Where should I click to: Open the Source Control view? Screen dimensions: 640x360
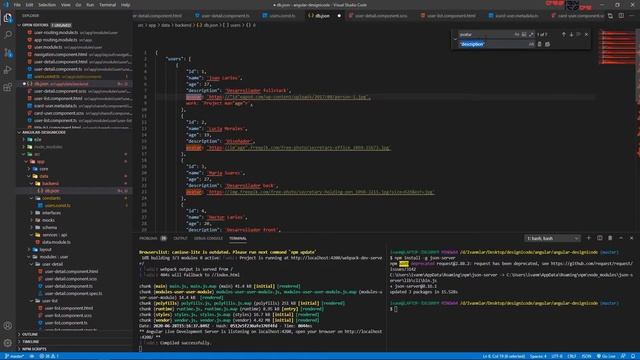pyautogui.click(x=8, y=53)
